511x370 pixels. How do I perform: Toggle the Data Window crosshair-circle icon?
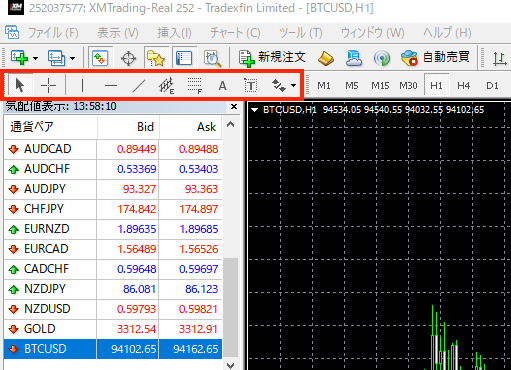tap(128, 59)
